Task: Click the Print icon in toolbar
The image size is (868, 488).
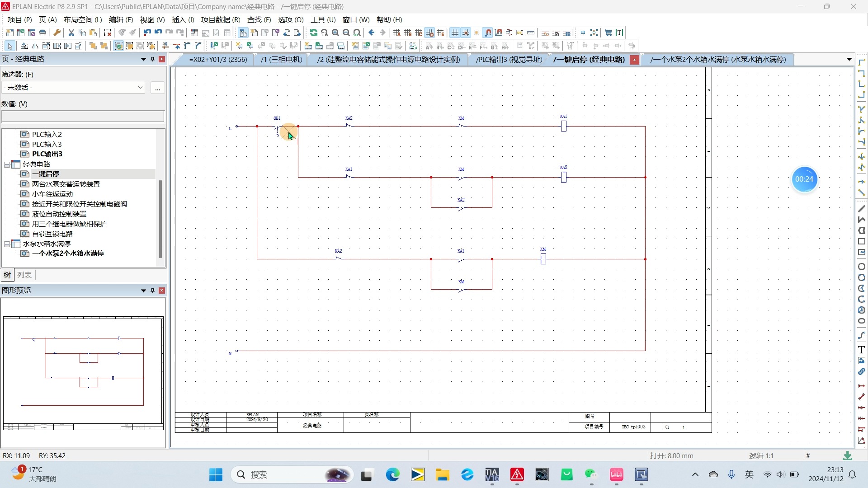Action: [x=42, y=33]
